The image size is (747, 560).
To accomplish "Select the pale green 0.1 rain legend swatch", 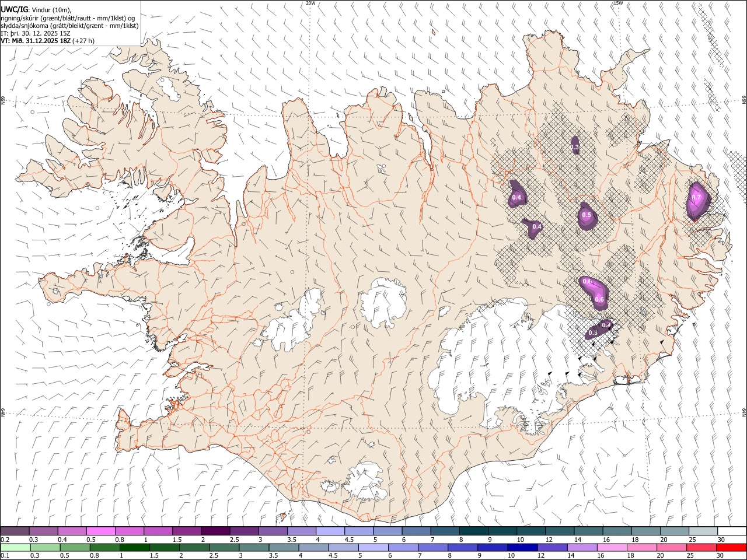I will 15,547.
